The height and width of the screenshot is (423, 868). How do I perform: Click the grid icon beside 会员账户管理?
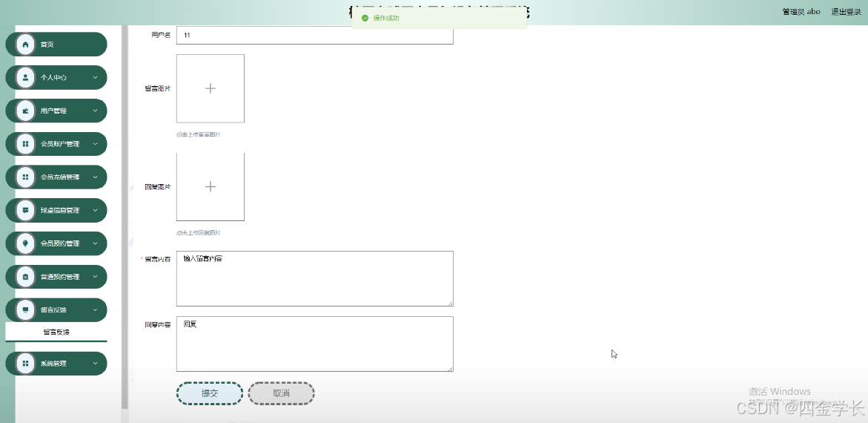click(x=25, y=144)
